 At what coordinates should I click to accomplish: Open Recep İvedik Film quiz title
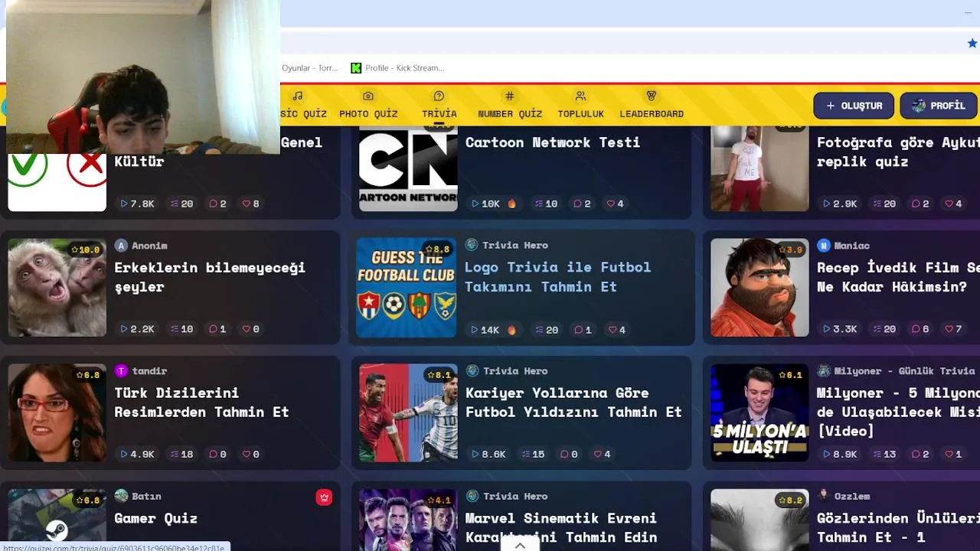[898, 277]
